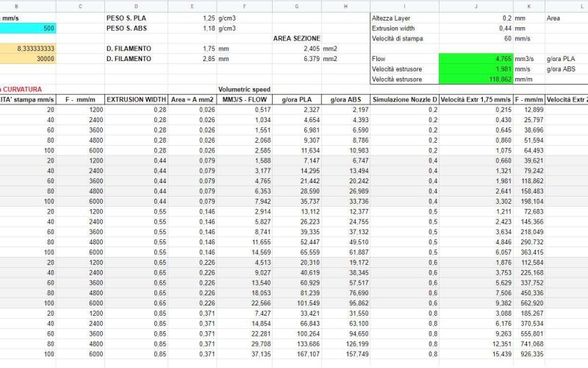
Task: Select column D header
Action: point(136,5)
